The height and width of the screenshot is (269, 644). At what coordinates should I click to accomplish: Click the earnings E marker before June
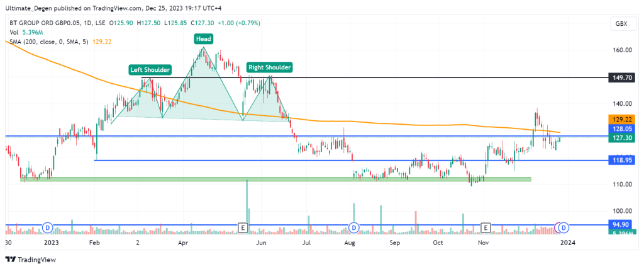click(x=243, y=227)
